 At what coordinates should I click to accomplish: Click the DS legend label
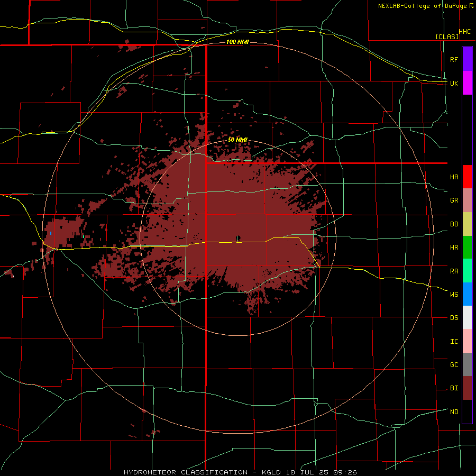454,318
